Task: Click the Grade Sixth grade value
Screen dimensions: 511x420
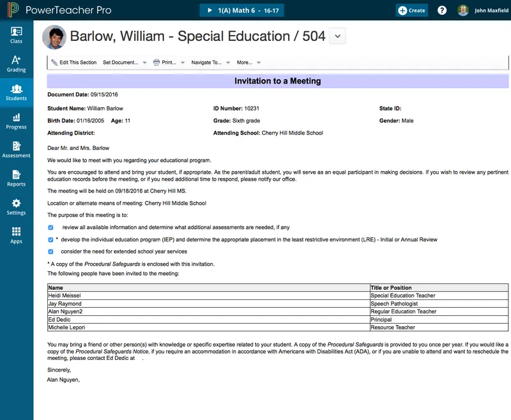Action: (x=246, y=121)
